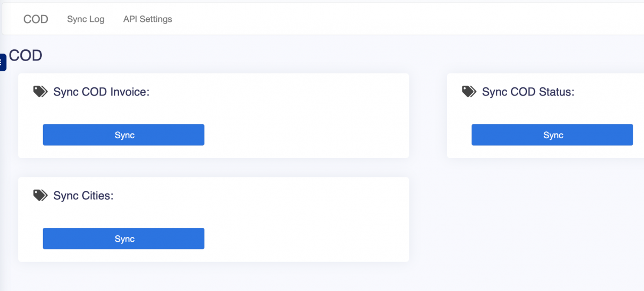The width and height of the screenshot is (644, 291).
Task: Click the blank background below the Sync Cities card
Action: coord(215,277)
